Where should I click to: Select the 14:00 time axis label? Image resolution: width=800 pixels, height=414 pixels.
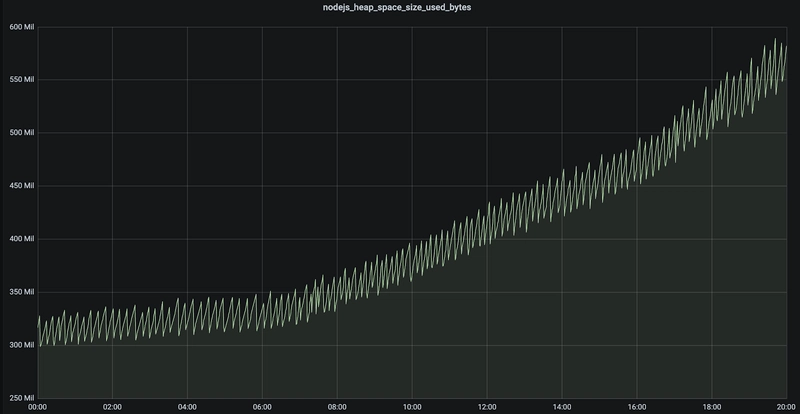[x=562, y=408]
